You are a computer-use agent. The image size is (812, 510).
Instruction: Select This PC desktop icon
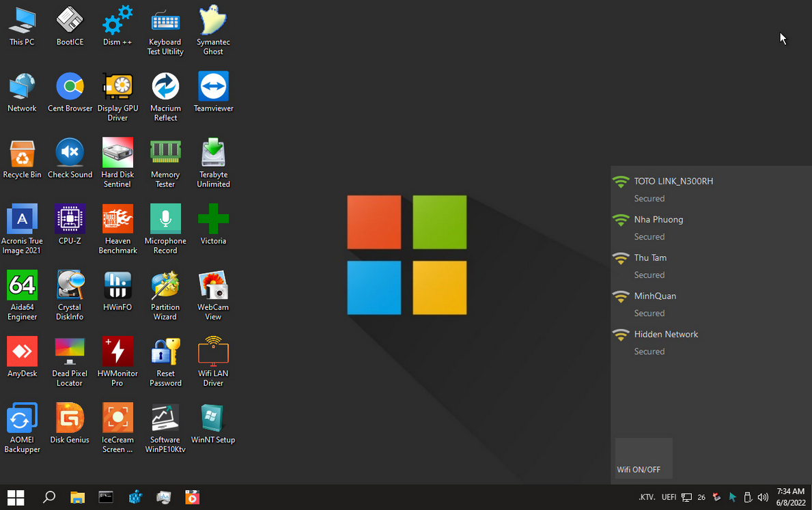click(22, 26)
